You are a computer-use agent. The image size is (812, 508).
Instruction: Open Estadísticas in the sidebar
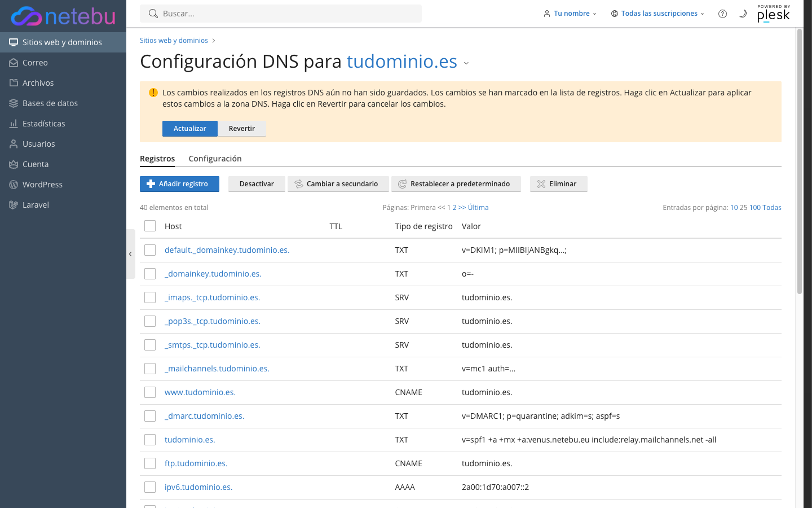63,124
